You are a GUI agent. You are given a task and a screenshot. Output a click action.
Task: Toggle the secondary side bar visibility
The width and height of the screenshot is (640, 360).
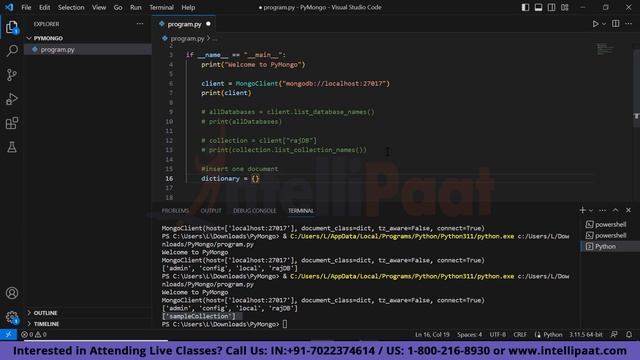[x=551, y=7]
